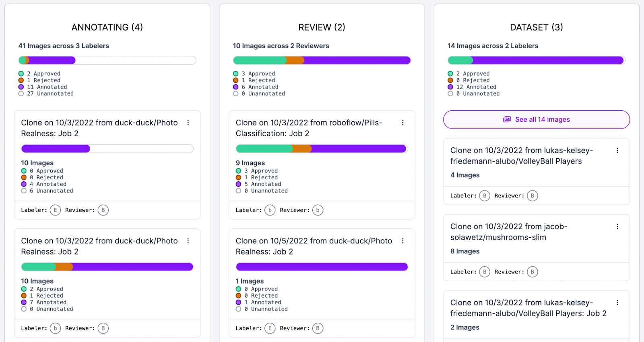Click the progress bar under 41 Images across 3 Labelers
Screen dimensions: 644x342
pyautogui.click(x=107, y=60)
